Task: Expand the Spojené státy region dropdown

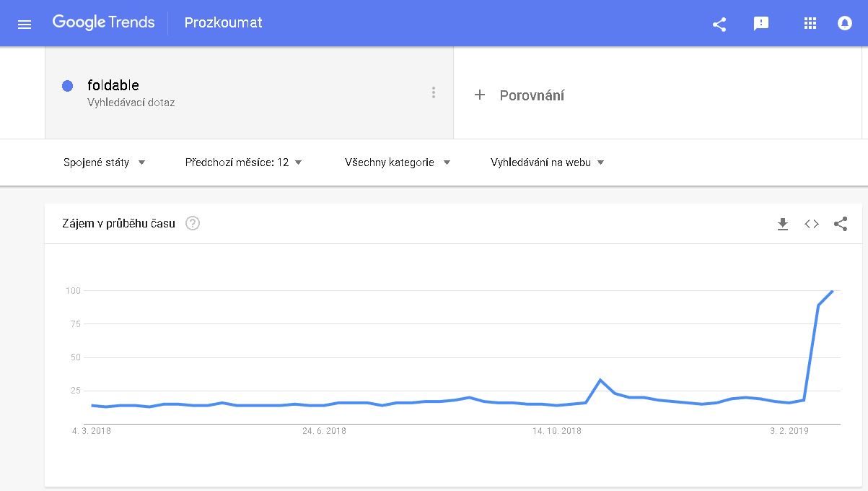Action: coord(105,162)
